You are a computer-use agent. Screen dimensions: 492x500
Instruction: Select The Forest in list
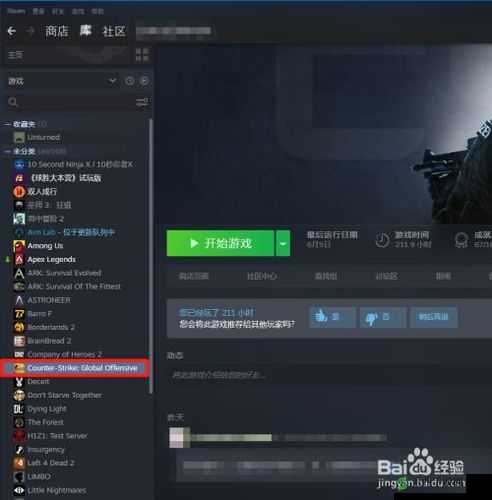[x=45, y=422]
